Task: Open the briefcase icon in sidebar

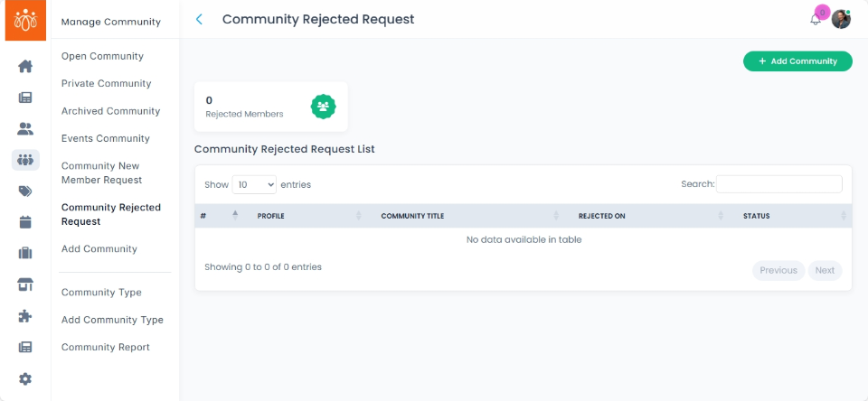Action: tap(25, 253)
